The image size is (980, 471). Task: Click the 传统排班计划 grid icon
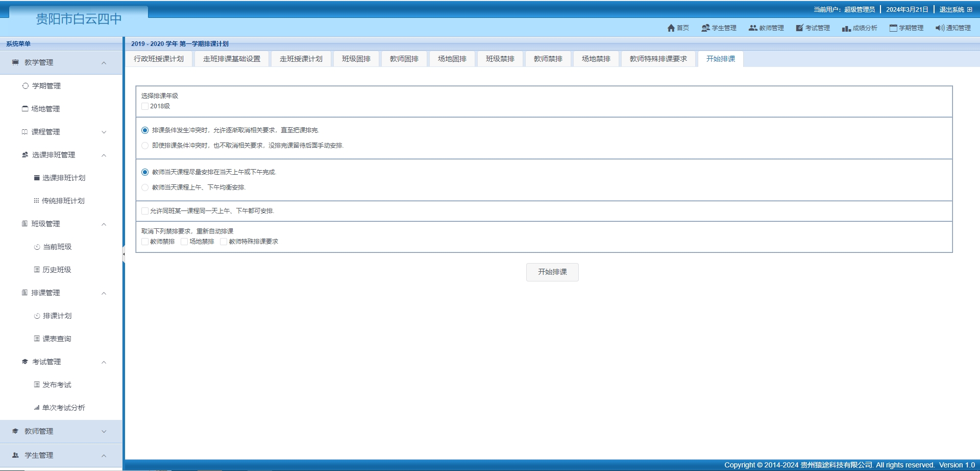36,201
